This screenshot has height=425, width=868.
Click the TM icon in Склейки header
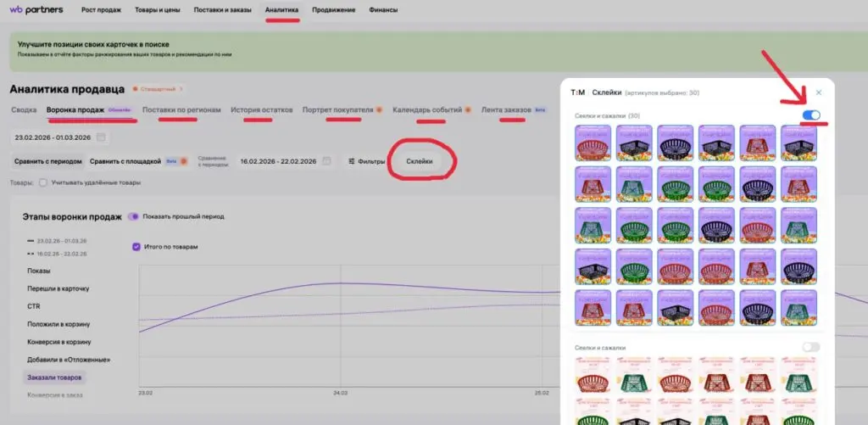577,92
